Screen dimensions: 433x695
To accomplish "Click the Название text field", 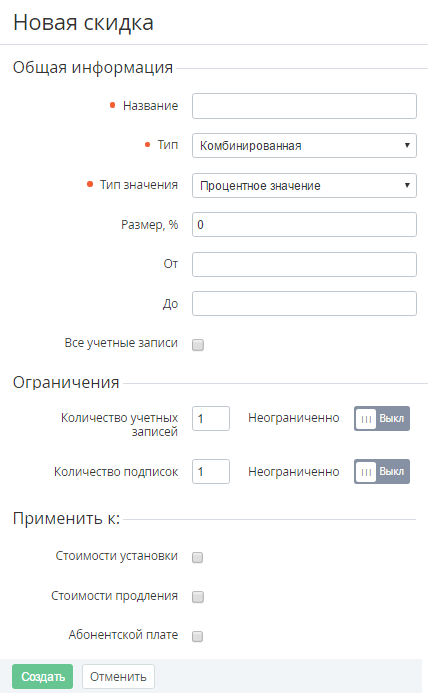I will pyautogui.click(x=304, y=106).
